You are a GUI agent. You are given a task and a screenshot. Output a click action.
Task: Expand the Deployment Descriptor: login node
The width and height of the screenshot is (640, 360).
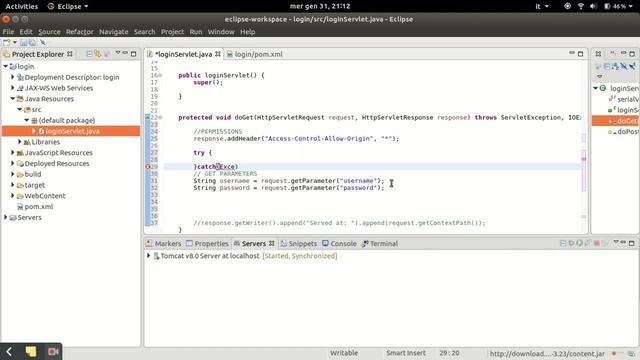pos(13,77)
